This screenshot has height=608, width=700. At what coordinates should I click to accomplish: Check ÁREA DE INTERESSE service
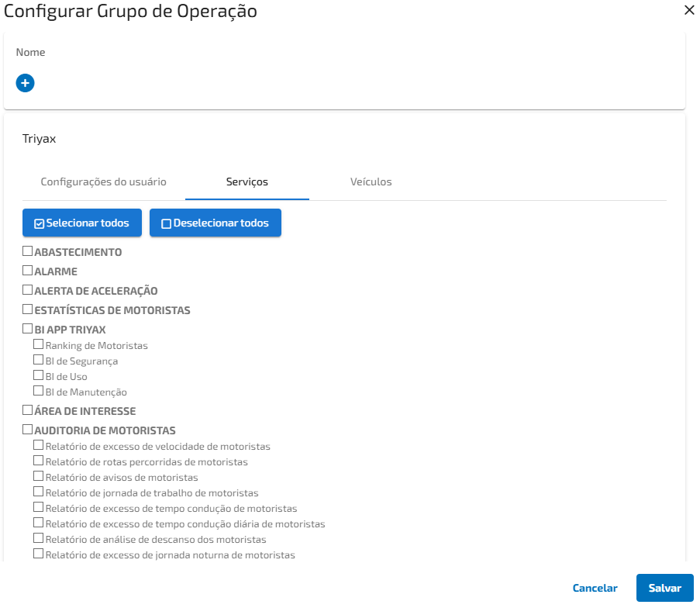(x=28, y=410)
